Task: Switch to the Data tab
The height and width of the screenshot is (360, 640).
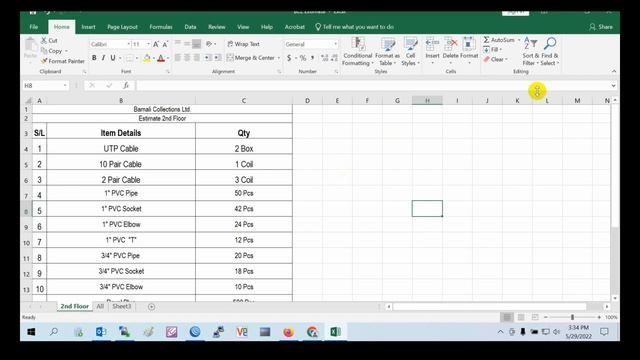Action: click(190, 27)
